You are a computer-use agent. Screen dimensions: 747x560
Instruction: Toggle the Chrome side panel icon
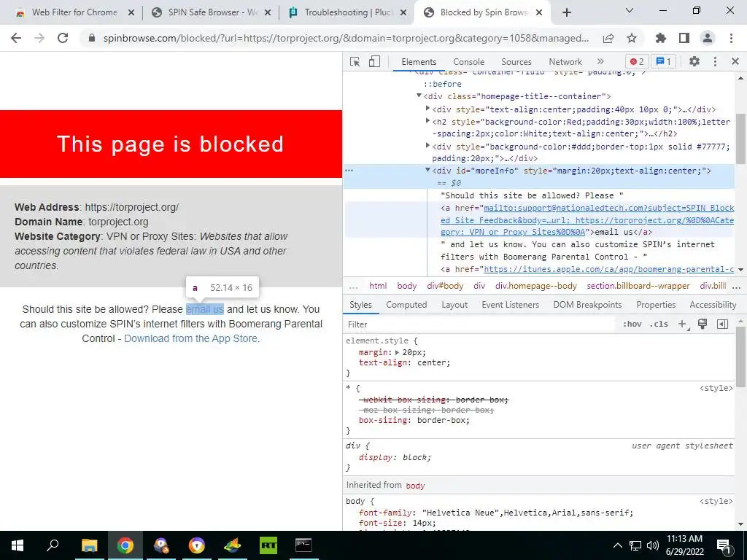(684, 38)
